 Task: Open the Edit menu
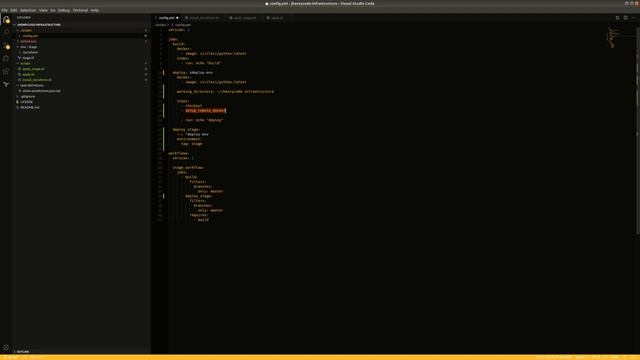(x=14, y=10)
